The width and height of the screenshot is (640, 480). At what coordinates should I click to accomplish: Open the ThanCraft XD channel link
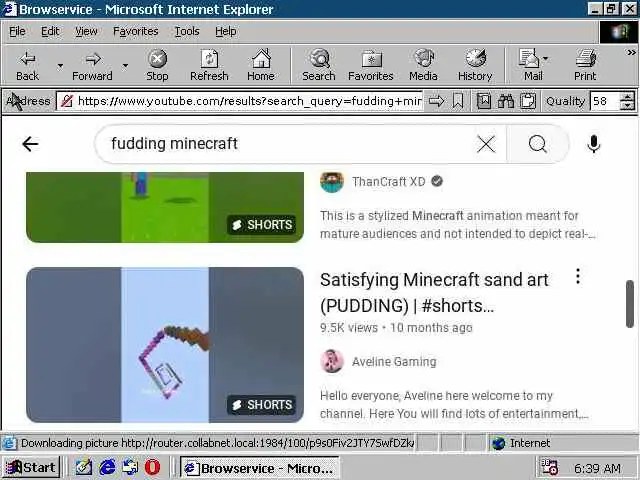click(x=389, y=182)
